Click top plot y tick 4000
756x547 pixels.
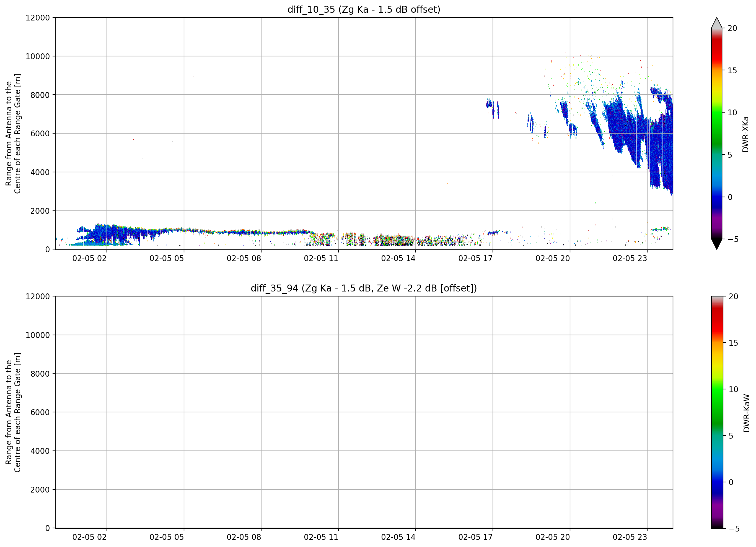(x=40, y=172)
